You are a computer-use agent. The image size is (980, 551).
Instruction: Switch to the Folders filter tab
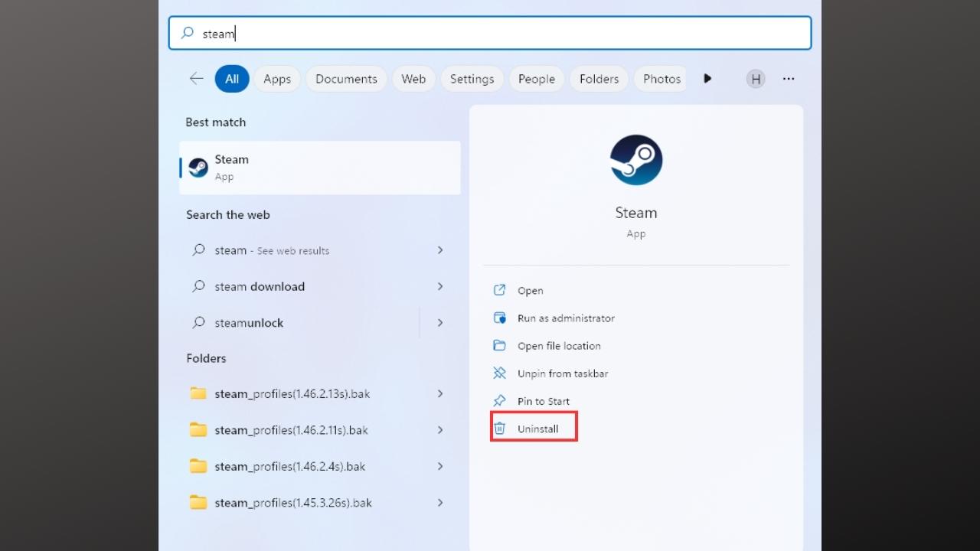point(599,79)
